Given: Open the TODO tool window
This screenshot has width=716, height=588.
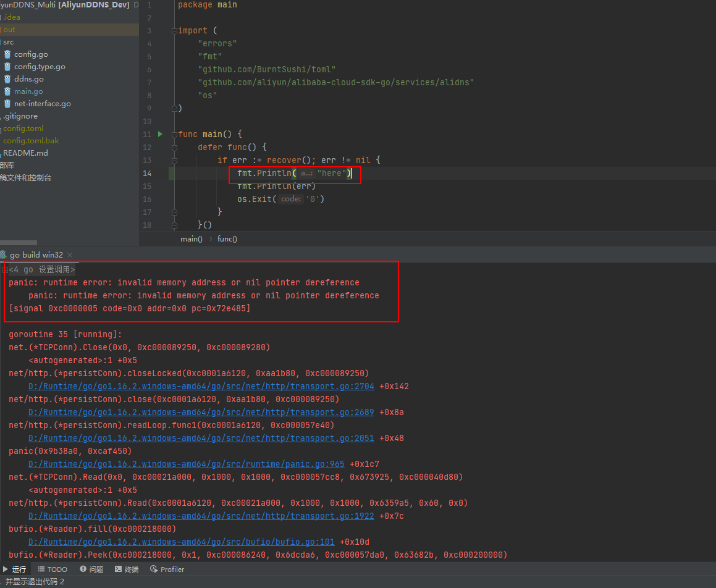Looking at the screenshot, I should click(x=53, y=569).
